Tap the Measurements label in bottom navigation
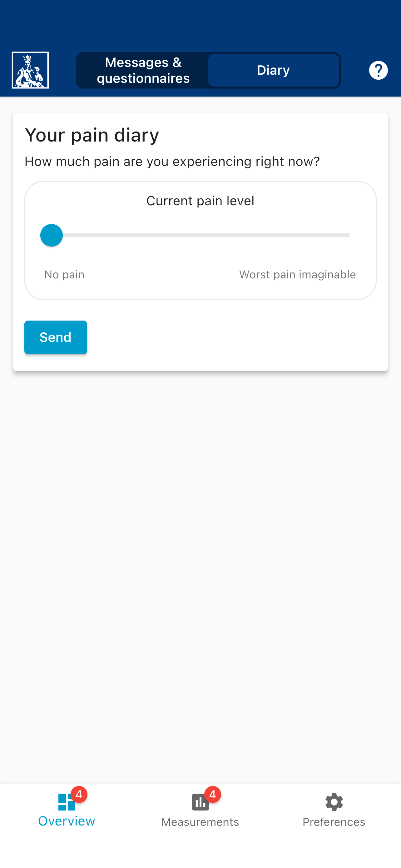This screenshot has width=401, height=868. coord(200,822)
